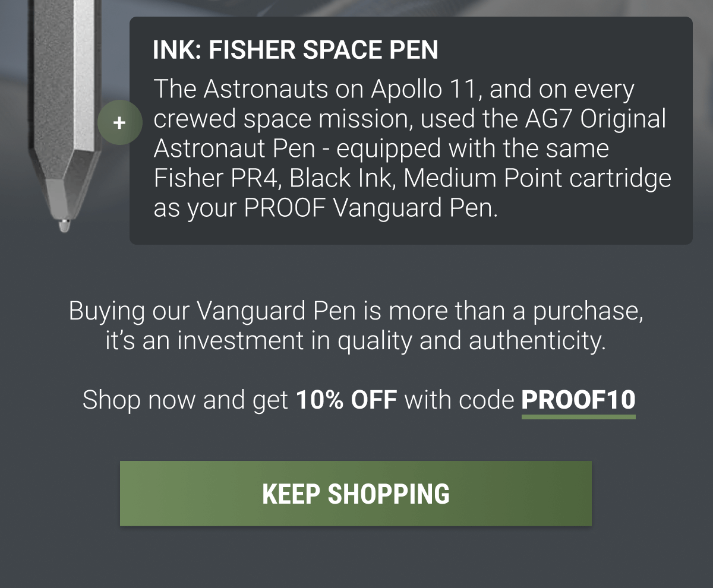713x588 pixels.
Task: Click the green underline beneath PROOF10
Action: (578, 417)
